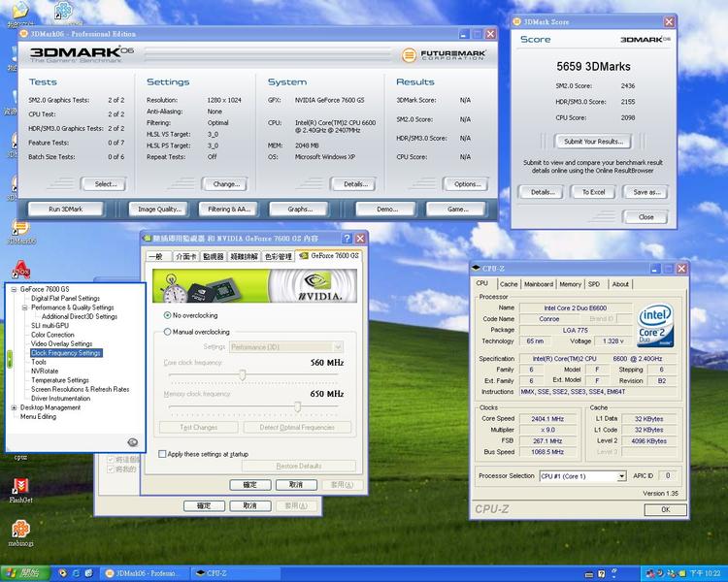Switch to the About tab in CPU-Z

tap(620, 284)
